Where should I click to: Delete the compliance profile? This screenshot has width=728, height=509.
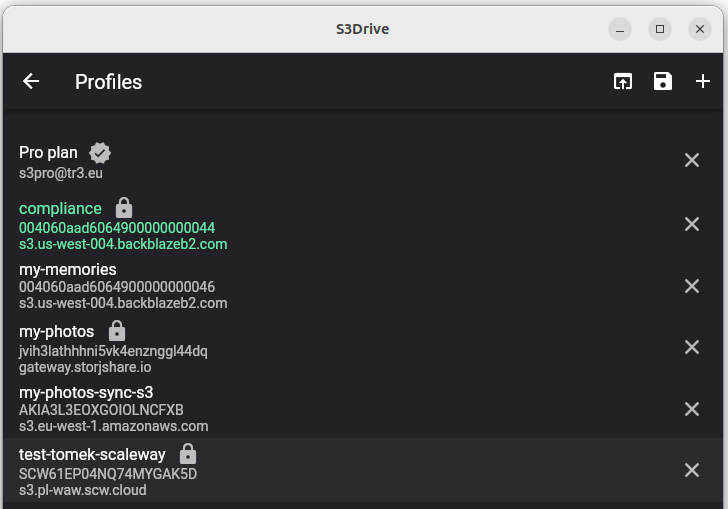coord(692,224)
